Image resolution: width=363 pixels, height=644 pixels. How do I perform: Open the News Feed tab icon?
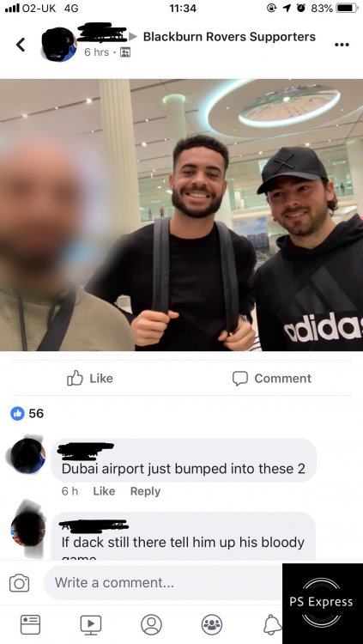pos(30,625)
